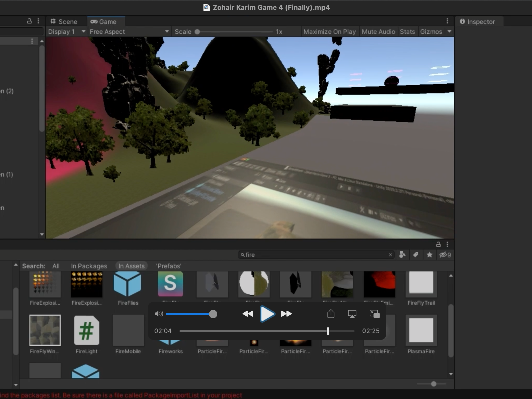Toggle Gizmos in Game view
This screenshot has width=532, height=399.
[x=431, y=32]
